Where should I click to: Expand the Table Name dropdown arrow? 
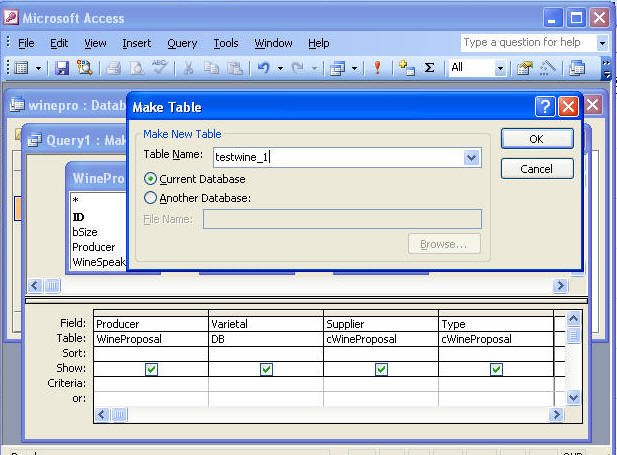[471, 157]
